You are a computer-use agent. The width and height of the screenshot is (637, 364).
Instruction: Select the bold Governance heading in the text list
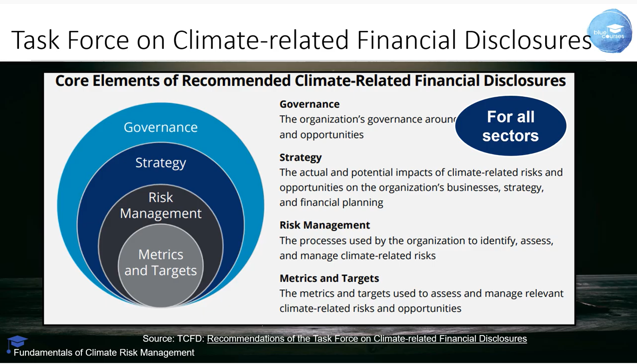(x=310, y=104)
